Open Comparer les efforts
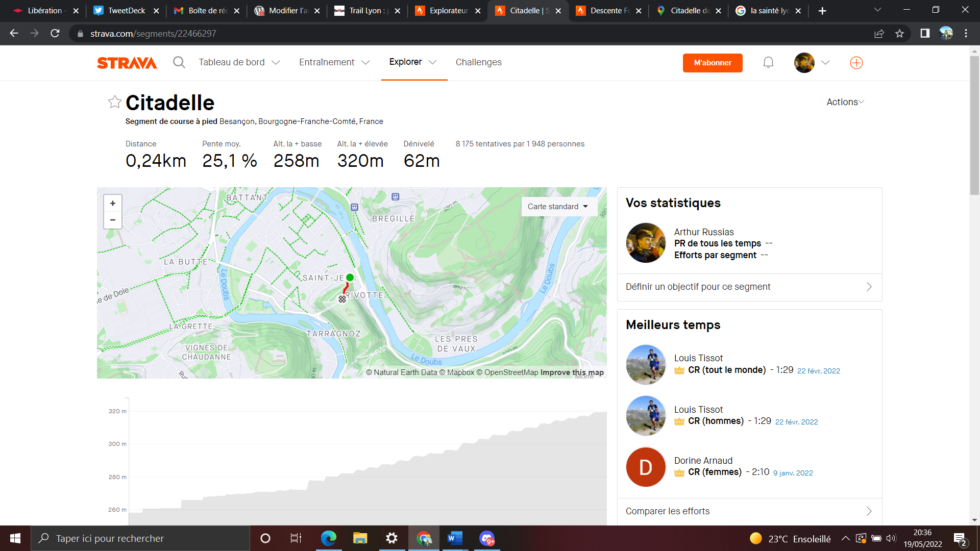The width and height of the screenshot is (980, 551). (x=749, y=511)
